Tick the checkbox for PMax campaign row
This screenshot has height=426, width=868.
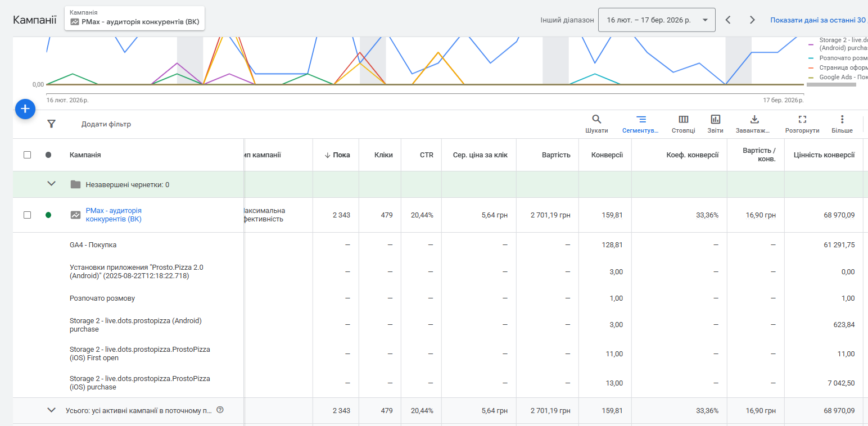(27, 215)
